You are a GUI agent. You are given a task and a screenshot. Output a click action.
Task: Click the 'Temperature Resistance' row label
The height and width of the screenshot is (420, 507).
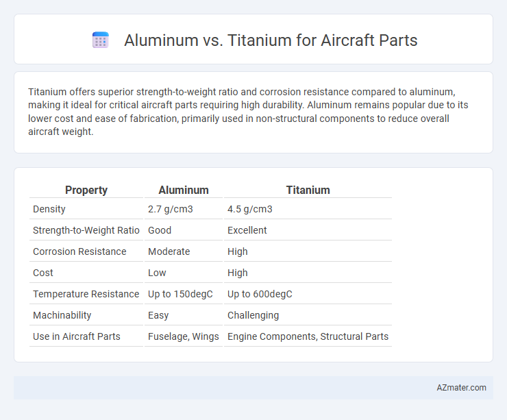tap(86, 294)
